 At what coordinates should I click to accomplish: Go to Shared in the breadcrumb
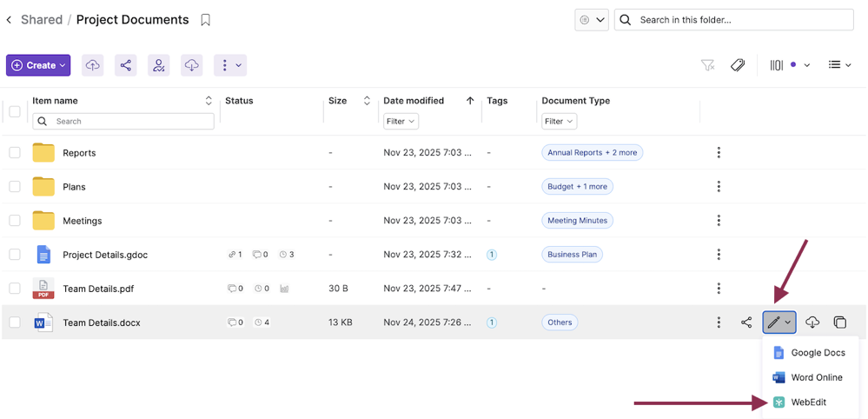[x=42, y=20]
